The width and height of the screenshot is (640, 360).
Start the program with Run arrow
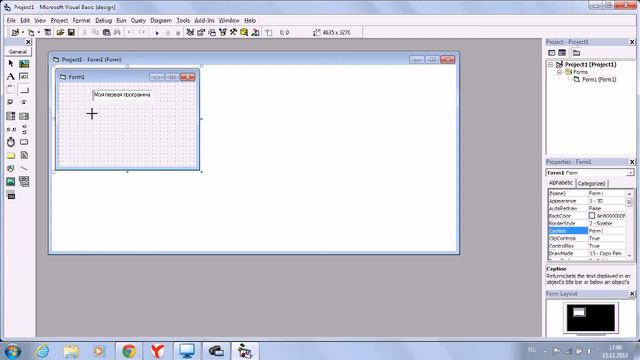point(157,33)
